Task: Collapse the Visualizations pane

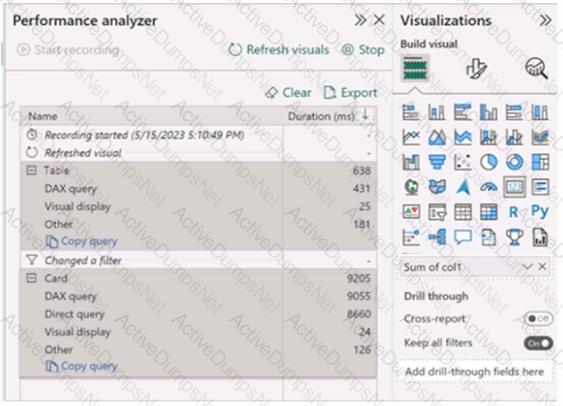Action: [x=545, y=20]
